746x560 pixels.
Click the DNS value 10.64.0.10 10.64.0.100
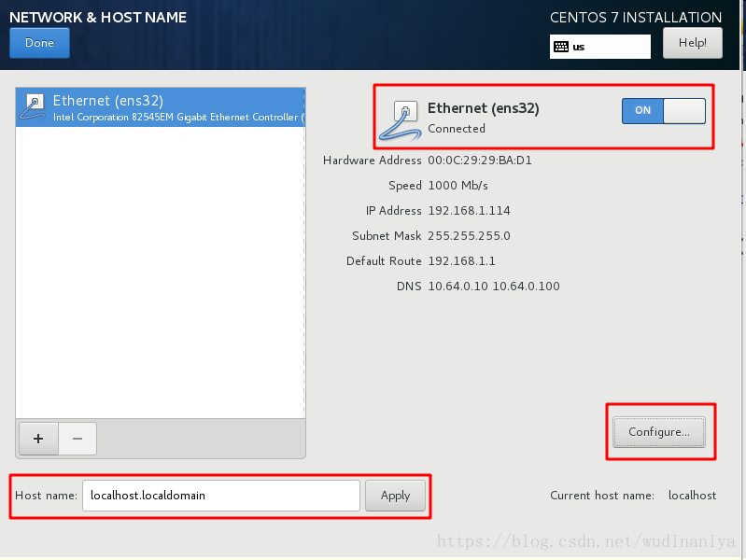[x=494, y=287]
